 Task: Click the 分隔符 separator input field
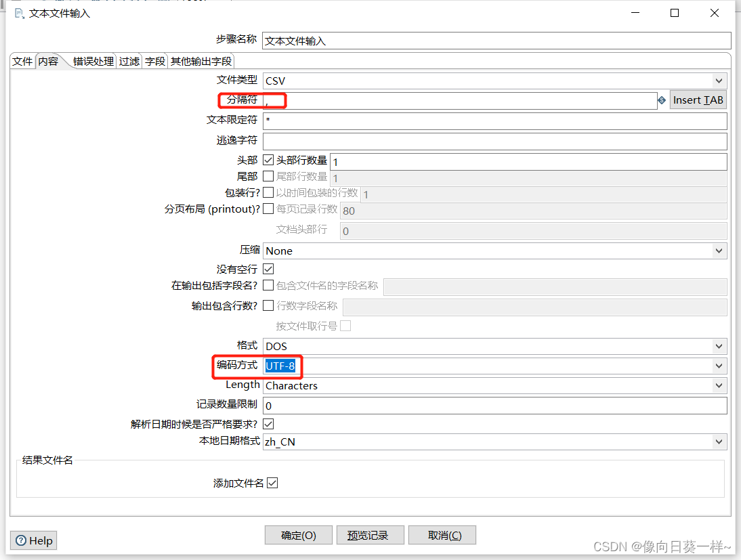460,101
